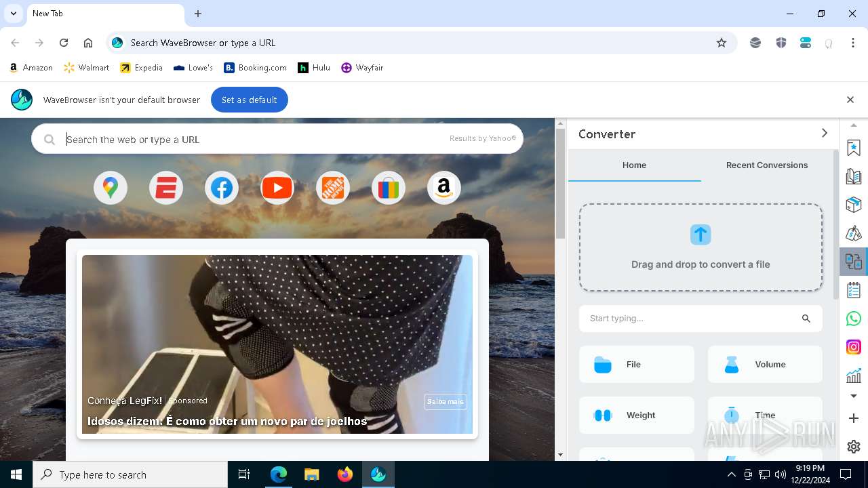Open the Wayfair bookmark
The height and width of the screenshot is (488, 868).
(x=363, y=68)
